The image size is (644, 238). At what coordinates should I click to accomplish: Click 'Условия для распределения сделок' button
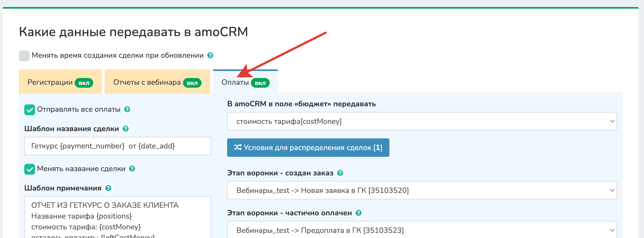pos(308,148)
